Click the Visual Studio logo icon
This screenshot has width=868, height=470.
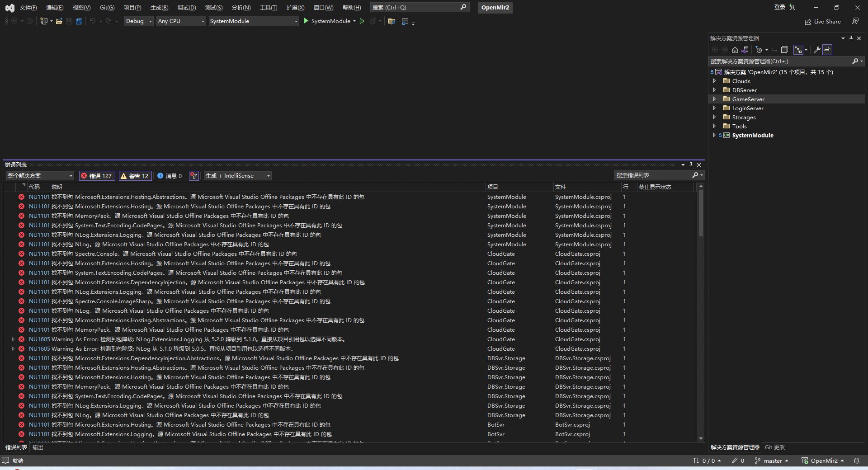[x=9, y=8]
